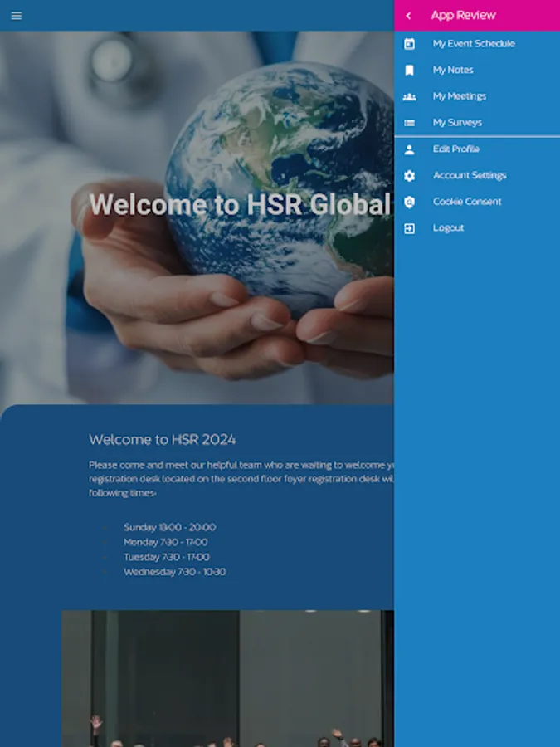This screenshot has width=560, height=747.
Task: Click the Welcome to HSR Global banner text
Action: pyautogui.click(x=240, y=204)
